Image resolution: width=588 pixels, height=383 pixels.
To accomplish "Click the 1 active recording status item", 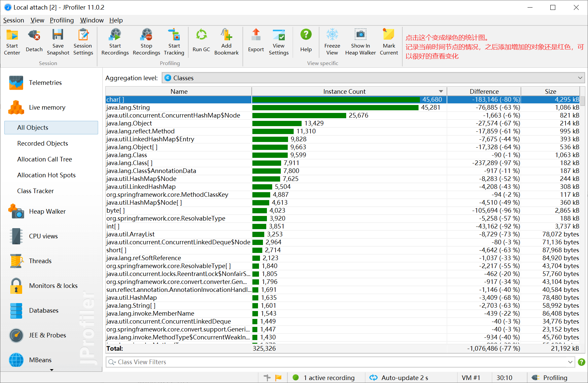I will 324,378.
